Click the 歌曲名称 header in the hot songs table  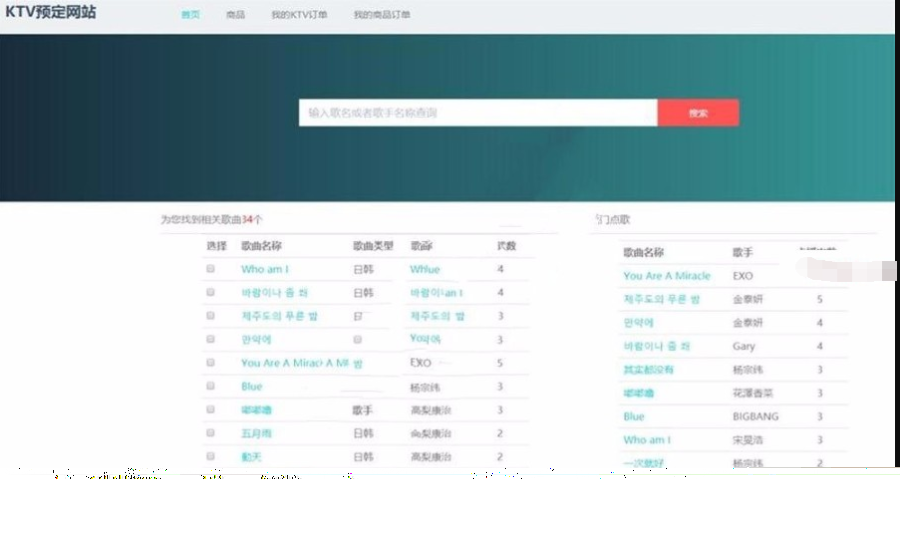(643, 252)
